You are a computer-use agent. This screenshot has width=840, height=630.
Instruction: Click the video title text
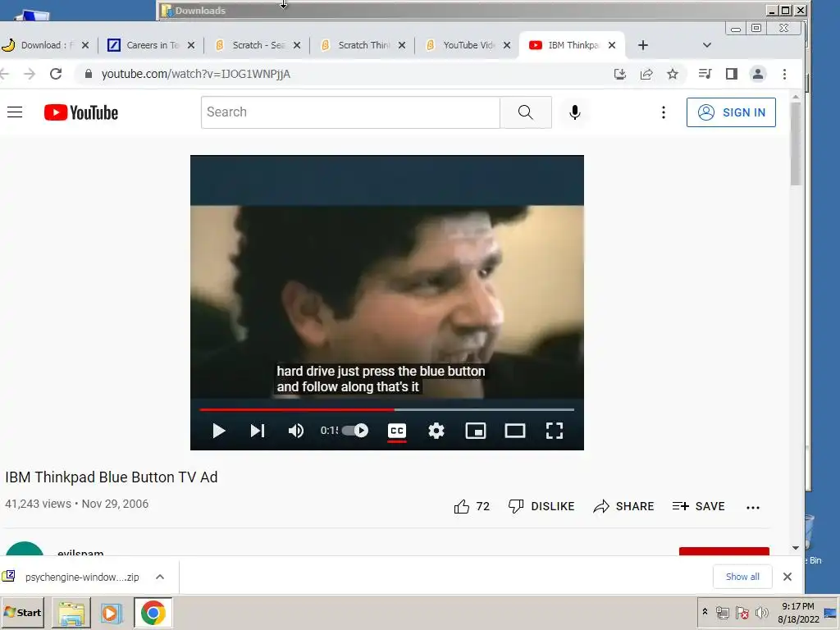pyautogui.click(x=112, y=477)
